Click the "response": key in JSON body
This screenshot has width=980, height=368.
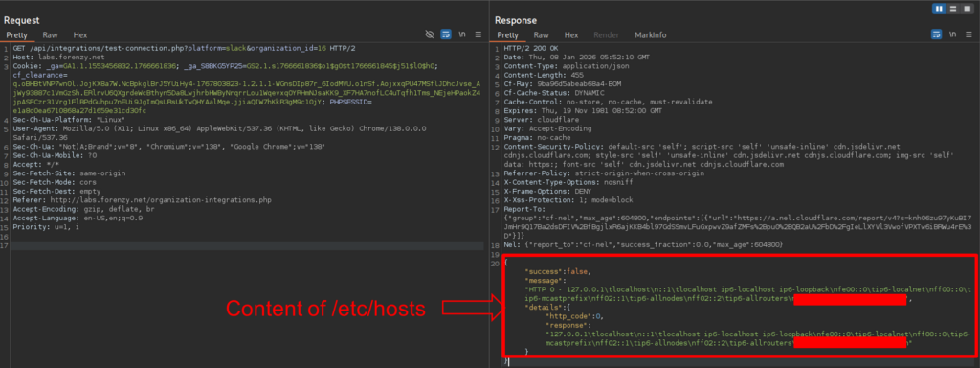(x=569, y=326)
